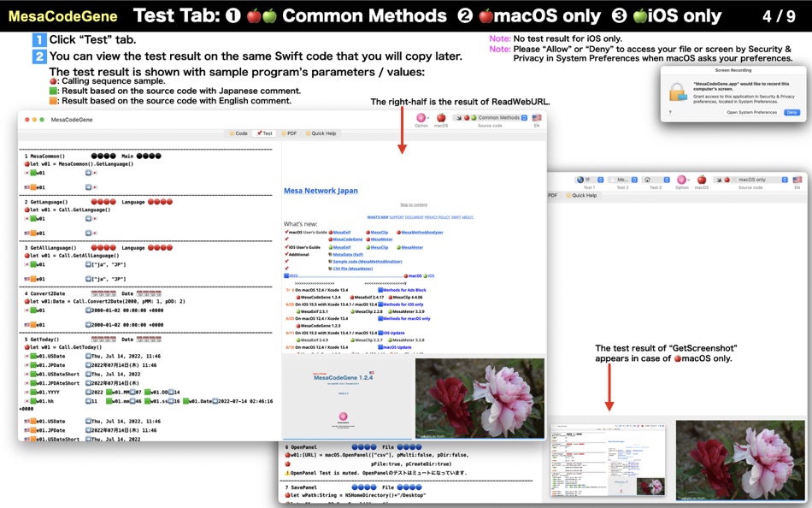The image size is (812, 508).
Task: Open the macOS only source code dropdown
Action: point(750,180)
